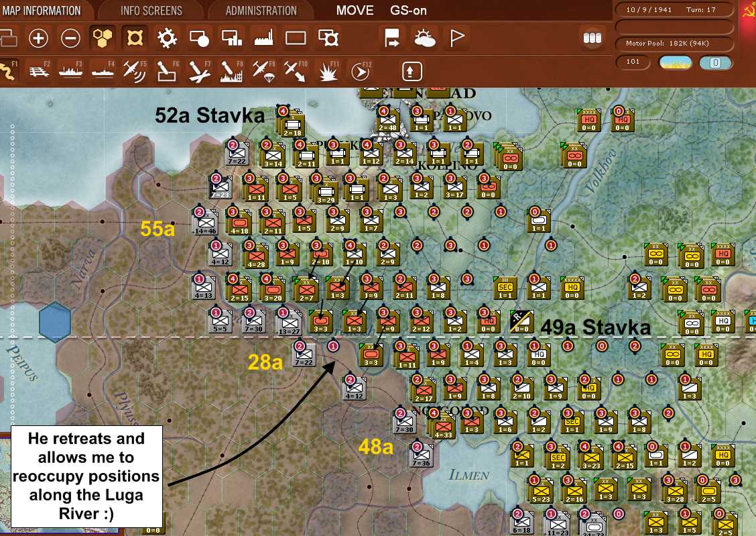Viewport: 756px width, 536px height.
Task: Select the German unit labeled 6=18
Action: (x=521, y=523)
